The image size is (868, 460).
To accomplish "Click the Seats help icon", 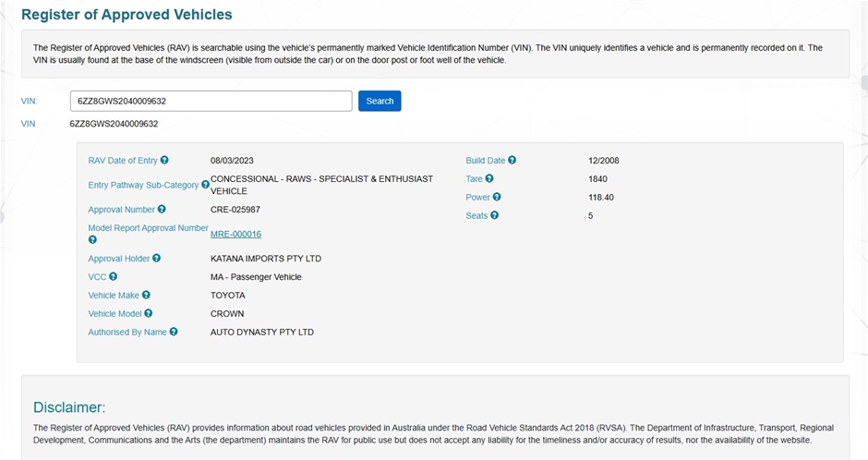I will (494, 216).
